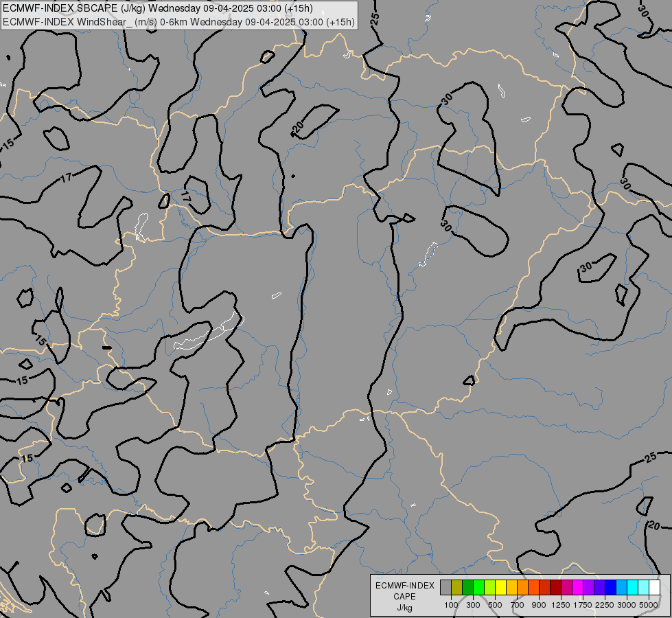
Task: Click the J/kg unit label in legend
Action: click(404, 608)
